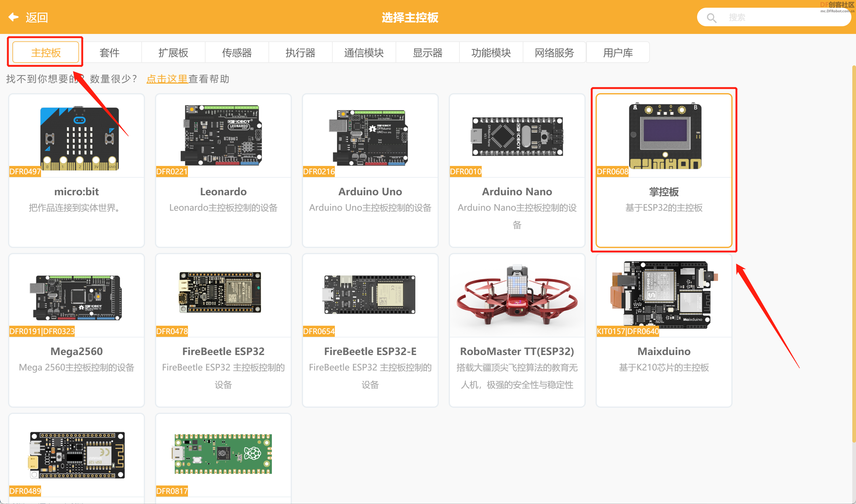The width and height of the screenshot is (856, 504).
Task: Select the 主控板 tab
Action: coord(46,53)
